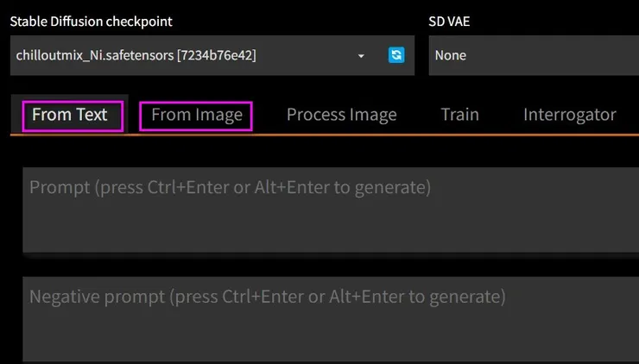The image size is (639, 364).
Task: Refresh the Stable Diffusion checkpoint list
Action: [396, 55]
